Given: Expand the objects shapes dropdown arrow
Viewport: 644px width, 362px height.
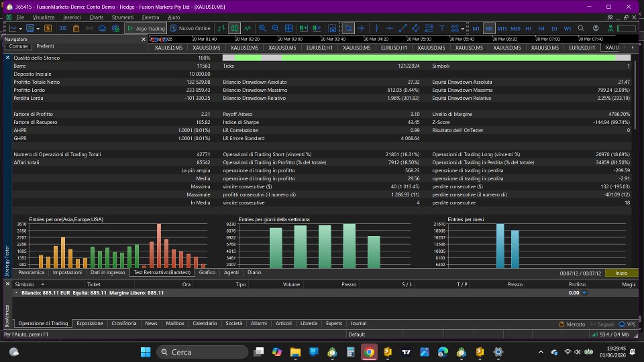Looking at the screenshot, I should (462, 29).
